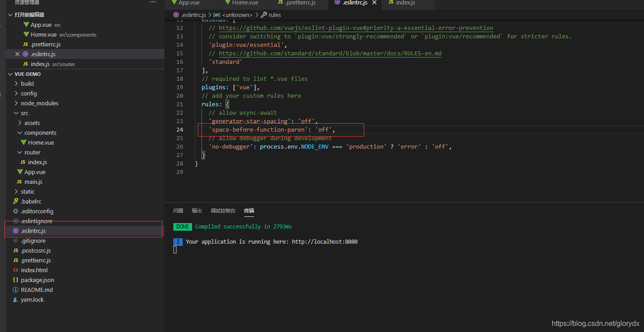Select .eslintrc.js in project tree
The height and width of the screenshot is (332, 644).
[x=33, y=231]
